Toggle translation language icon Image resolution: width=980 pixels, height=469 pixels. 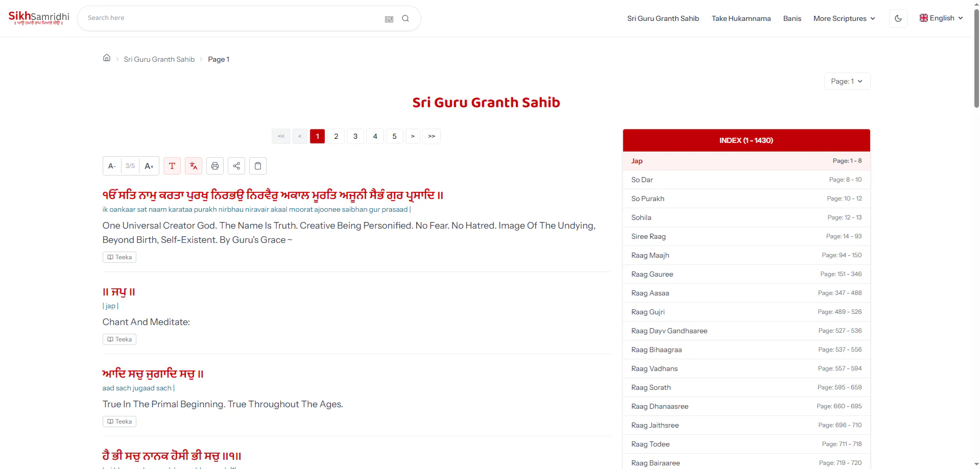[x=194, y=166]
